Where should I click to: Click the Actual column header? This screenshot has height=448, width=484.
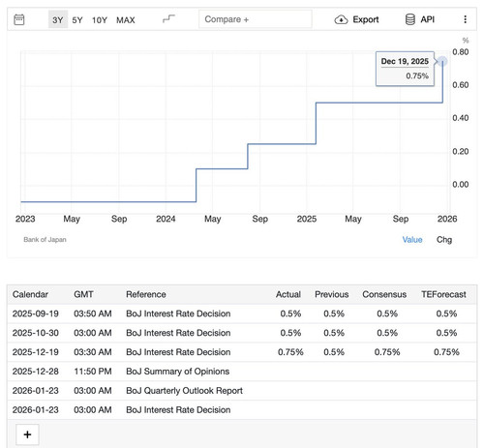(288, 294)
